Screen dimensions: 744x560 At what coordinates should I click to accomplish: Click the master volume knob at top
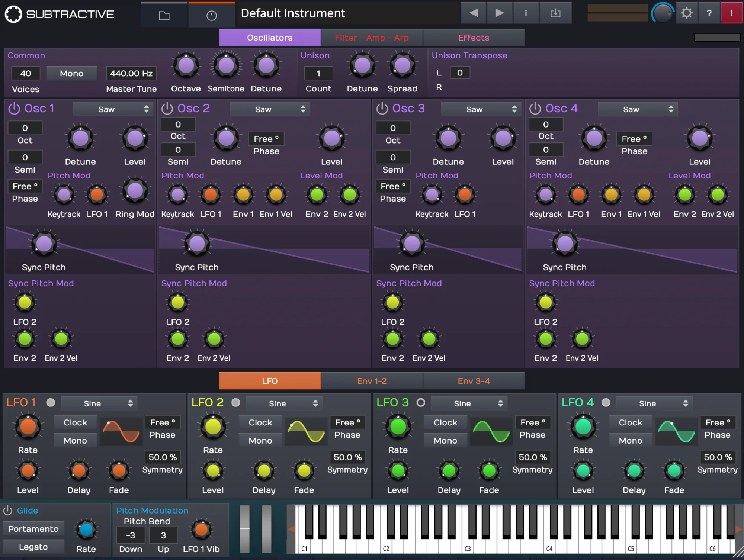pos(663,13)
